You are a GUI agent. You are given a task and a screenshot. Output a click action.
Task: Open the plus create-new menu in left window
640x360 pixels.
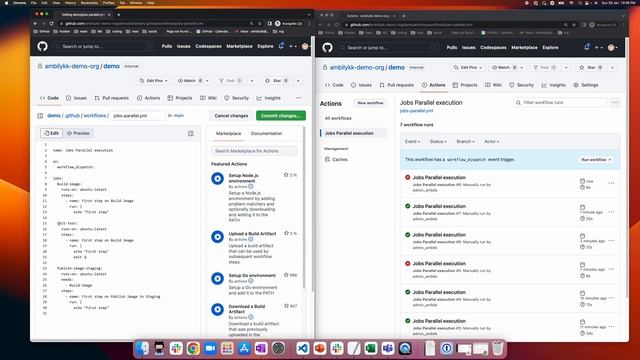[x=293, y=46]
